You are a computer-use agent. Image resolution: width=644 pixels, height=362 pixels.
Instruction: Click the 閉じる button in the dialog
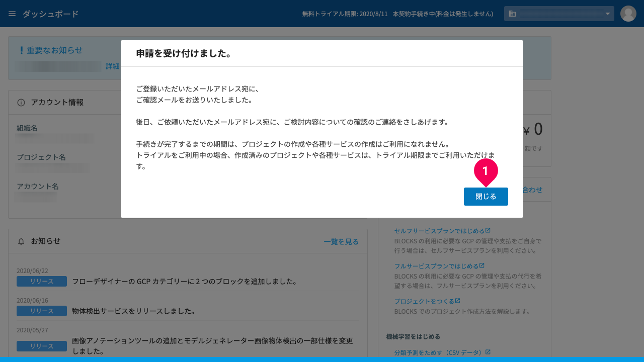click(x=486, y=197)
